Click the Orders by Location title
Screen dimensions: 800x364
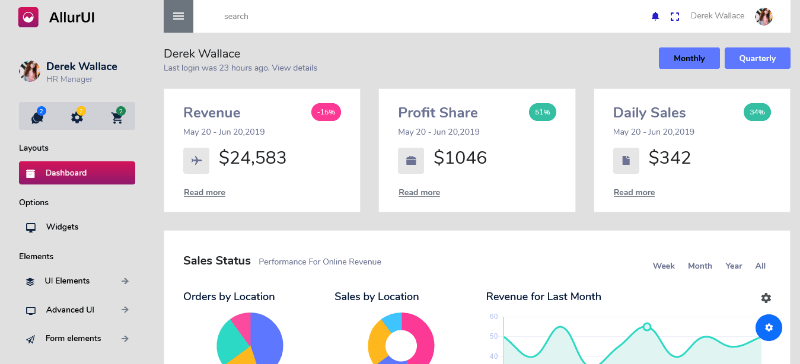(x=229, y=297)
